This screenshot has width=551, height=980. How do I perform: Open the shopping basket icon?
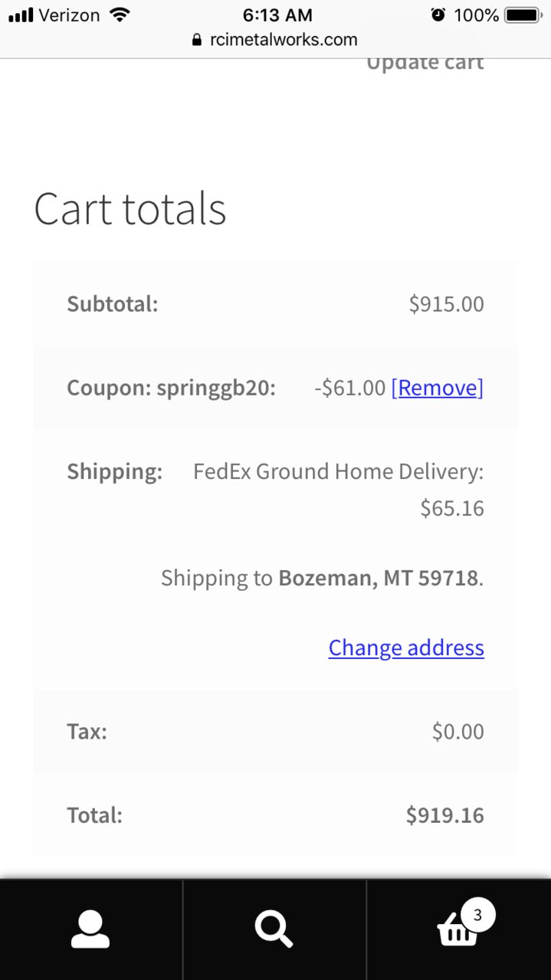tap(458, 932)
